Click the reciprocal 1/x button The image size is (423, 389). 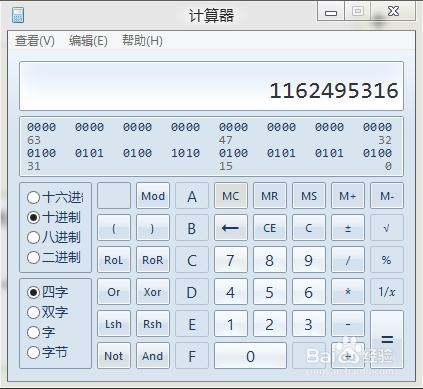[387, 292]
